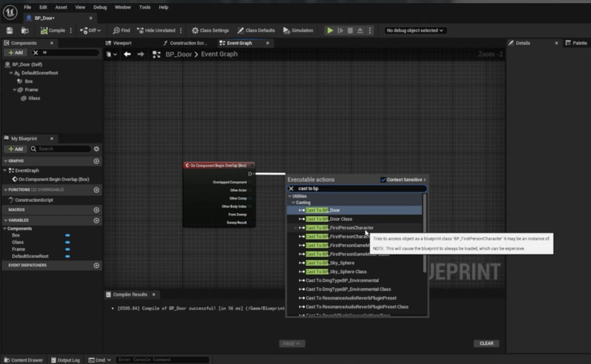Screen dimensions: 591x364
Task: Open the Asset menu
Action: tap(61, 7)
